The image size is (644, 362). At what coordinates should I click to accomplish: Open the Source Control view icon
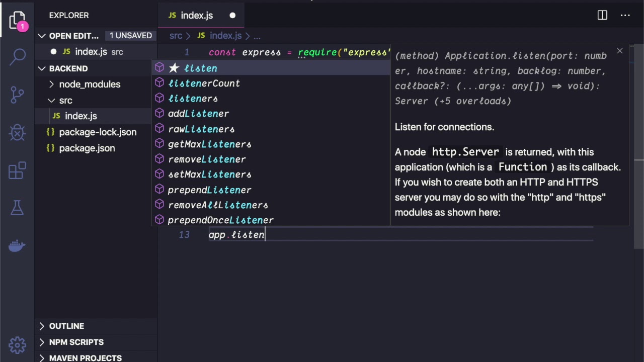[x=18, y=94]
